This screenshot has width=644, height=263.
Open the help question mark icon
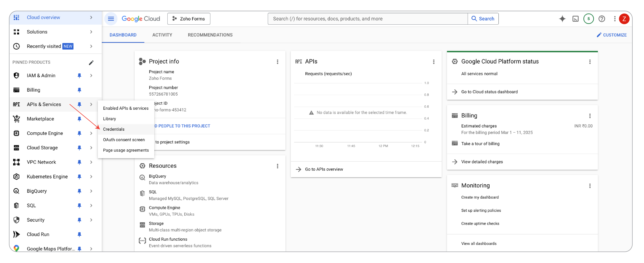[602, 19]
